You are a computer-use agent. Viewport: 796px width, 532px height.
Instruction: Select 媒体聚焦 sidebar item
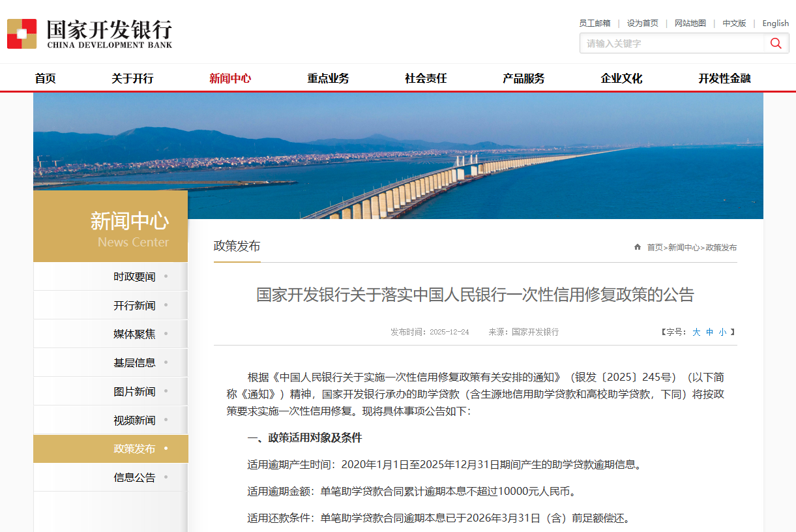coord(134,334)
